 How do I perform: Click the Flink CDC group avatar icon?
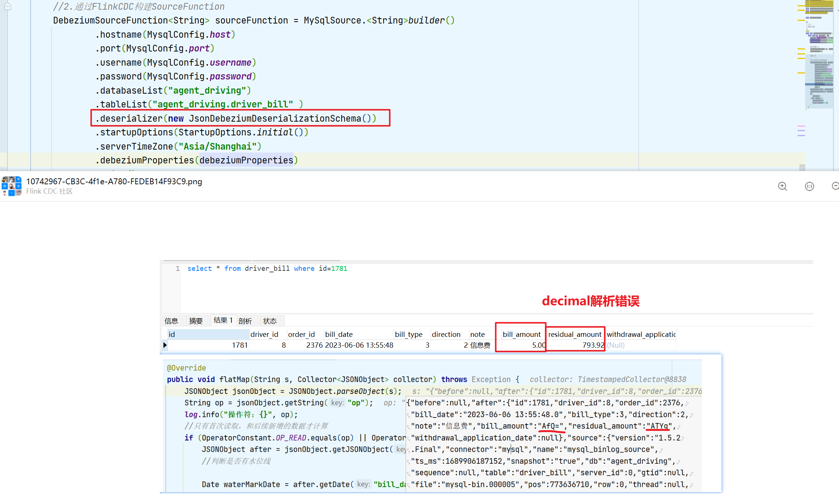tap(12, 186)
